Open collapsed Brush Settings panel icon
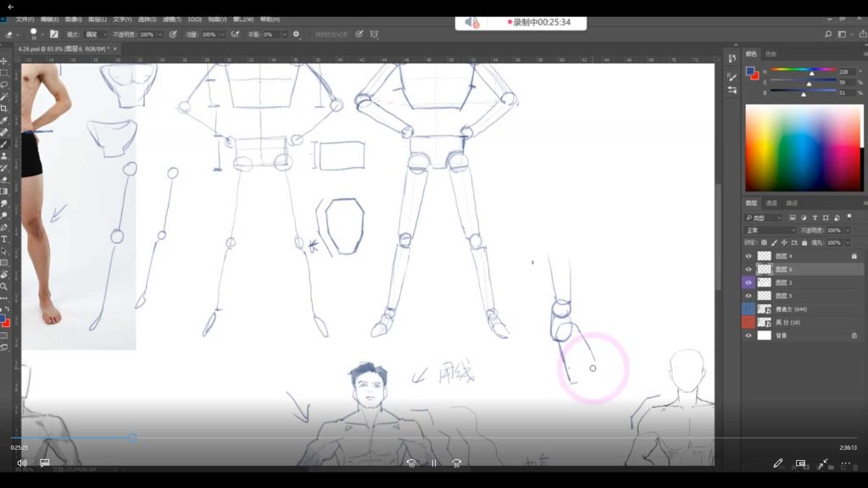868x488 pixels. tap(732, 77)
